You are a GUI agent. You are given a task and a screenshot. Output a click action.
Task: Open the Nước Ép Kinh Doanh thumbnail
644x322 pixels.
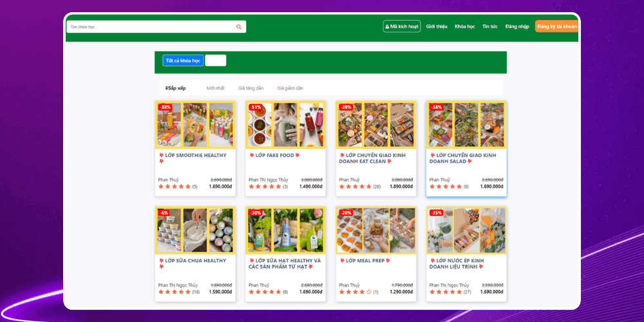[466, 231]
